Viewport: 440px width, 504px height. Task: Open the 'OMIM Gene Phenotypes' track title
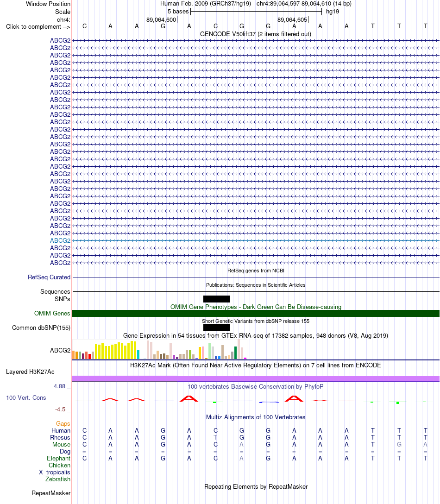(x=256, y=307)
